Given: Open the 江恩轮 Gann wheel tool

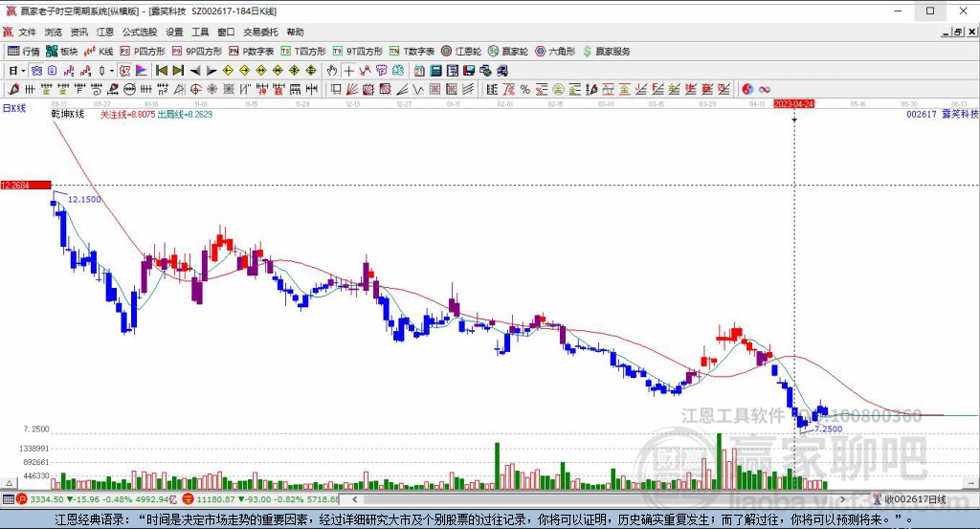Looking at the screenshot, I should click(460, 51).
